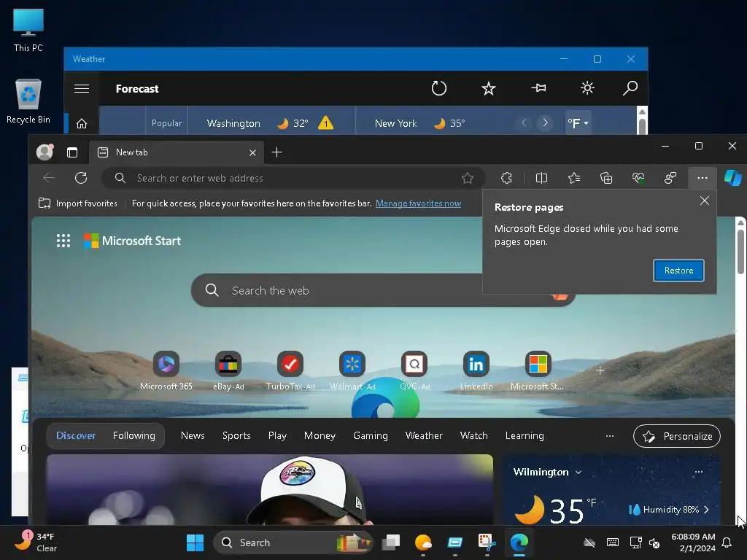Open the Sports category

coord(236,436)
